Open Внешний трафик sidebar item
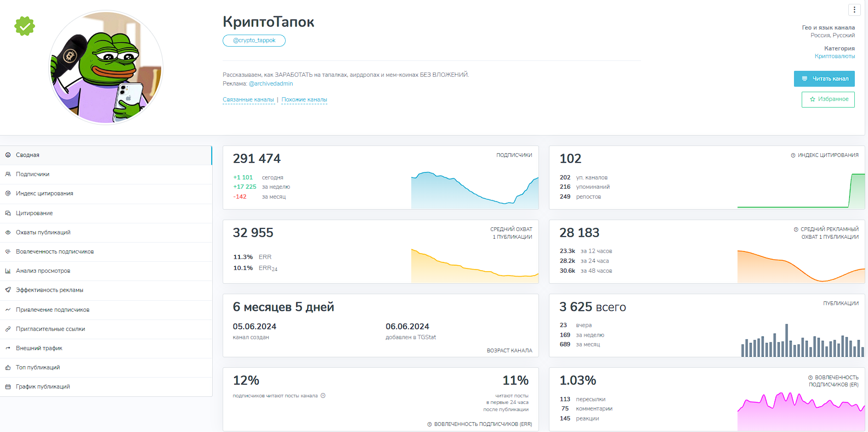 [106, 349]
